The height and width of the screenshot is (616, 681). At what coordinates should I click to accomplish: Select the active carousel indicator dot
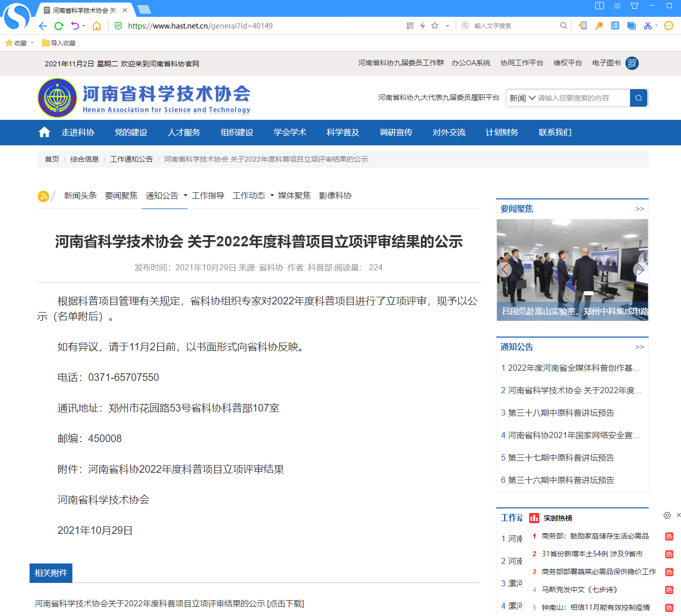588,293
